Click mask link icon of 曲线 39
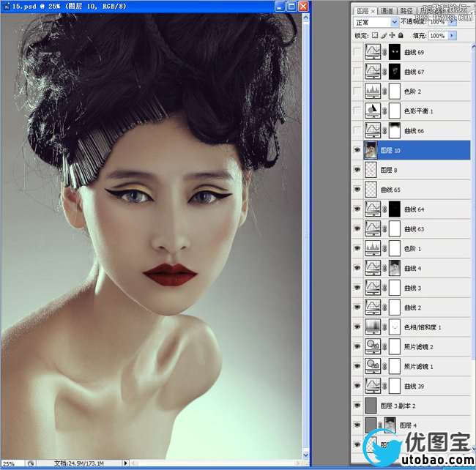The image size is (476, 470). pyautogui.click(x=384, y=387)
